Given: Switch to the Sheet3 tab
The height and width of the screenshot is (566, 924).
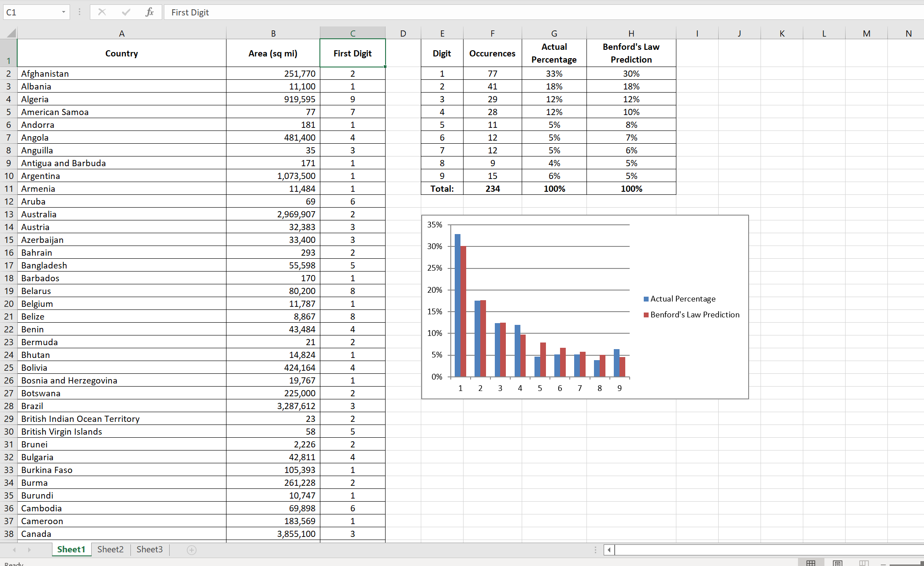Looking at the screenshot, I should [x=149, y=549].
